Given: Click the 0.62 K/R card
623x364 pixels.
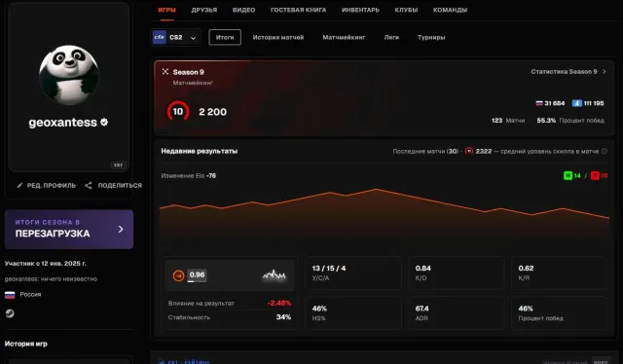Looking at the screenshot, I should coord(559,273).
